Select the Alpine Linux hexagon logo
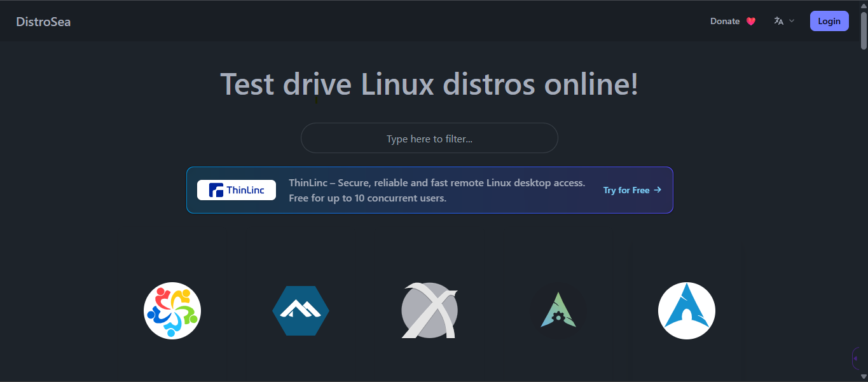This screenshot has height=382, width=868. (x=301, y=311)
